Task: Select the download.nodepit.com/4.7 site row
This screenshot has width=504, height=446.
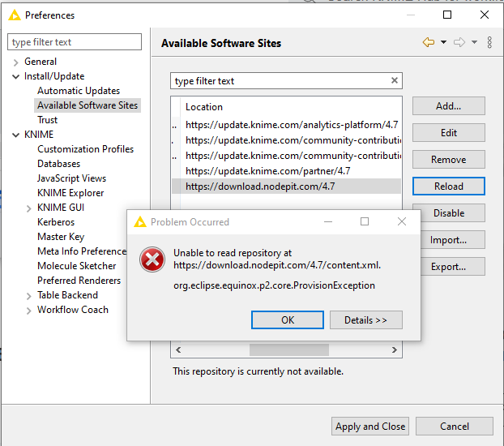Action: (x=286, y=187)
